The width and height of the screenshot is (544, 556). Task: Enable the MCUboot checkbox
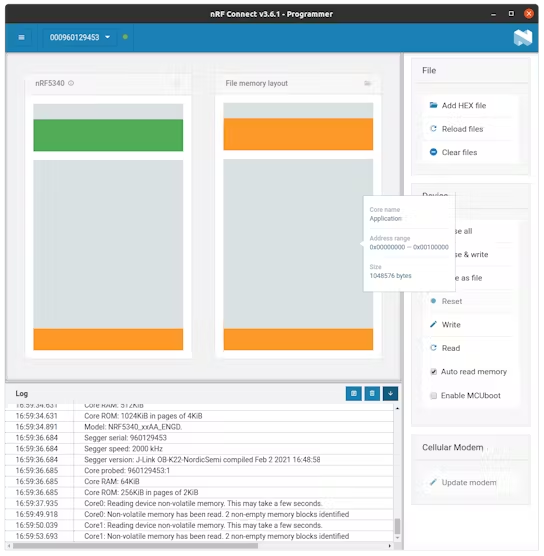[x=433, y=395]
